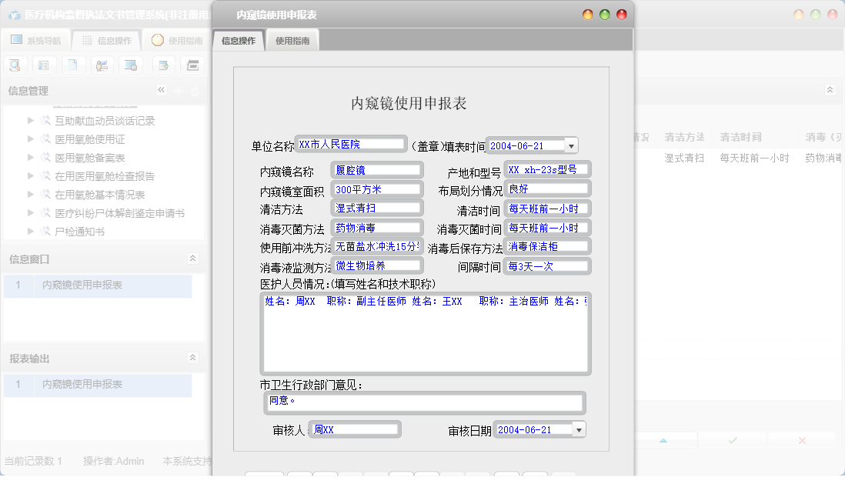Expand the 医用氧舱备案表 tree node
Screen dimensions: 845x504
point(31,157)
